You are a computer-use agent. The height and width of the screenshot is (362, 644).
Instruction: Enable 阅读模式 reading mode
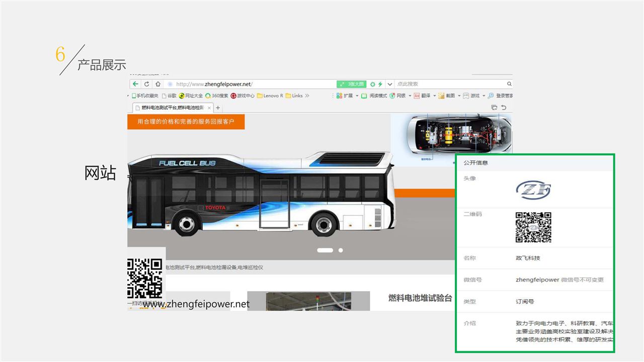coord(374,96)
